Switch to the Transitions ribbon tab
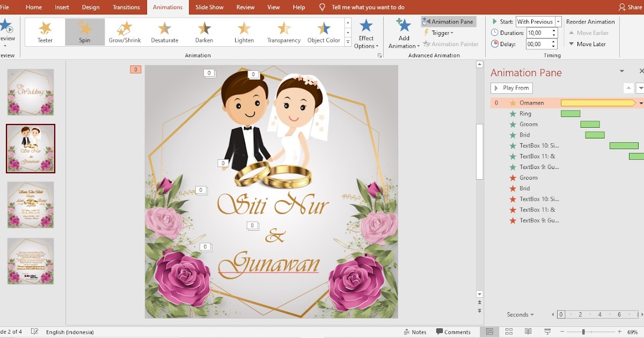The image size is (644, 338). [x=126, y=7]
